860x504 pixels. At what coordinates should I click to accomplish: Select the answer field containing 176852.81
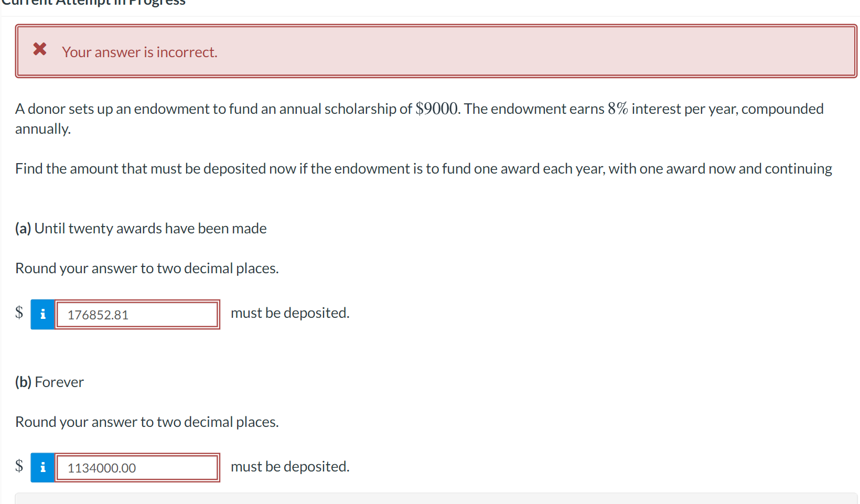(137, 314)
